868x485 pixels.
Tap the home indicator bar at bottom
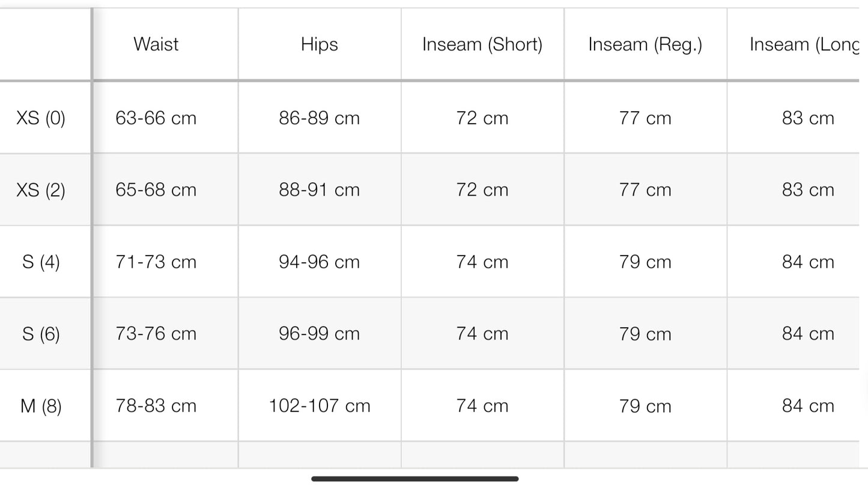pyautogui.click(x=415, y=478)
